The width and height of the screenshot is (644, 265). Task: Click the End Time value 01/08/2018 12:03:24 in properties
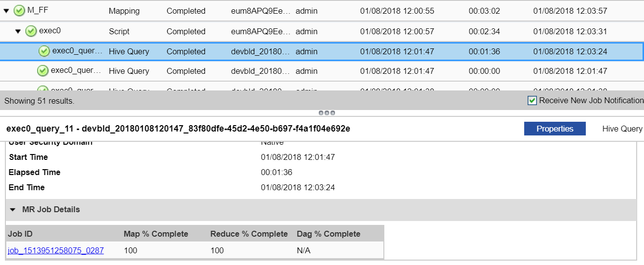point(298,187)
